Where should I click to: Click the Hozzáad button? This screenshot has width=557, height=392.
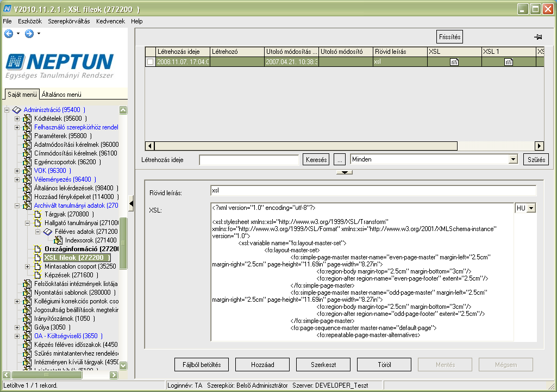tap(262, 365)
